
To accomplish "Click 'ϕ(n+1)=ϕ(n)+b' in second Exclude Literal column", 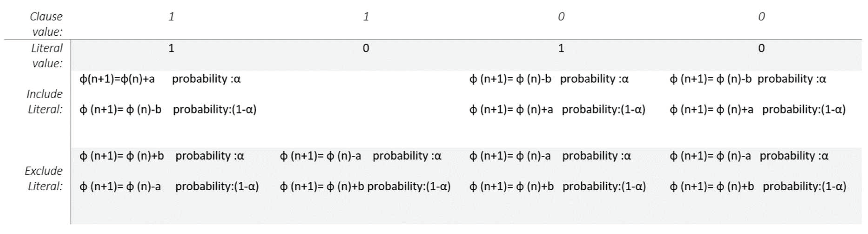I will click(322, 186).
